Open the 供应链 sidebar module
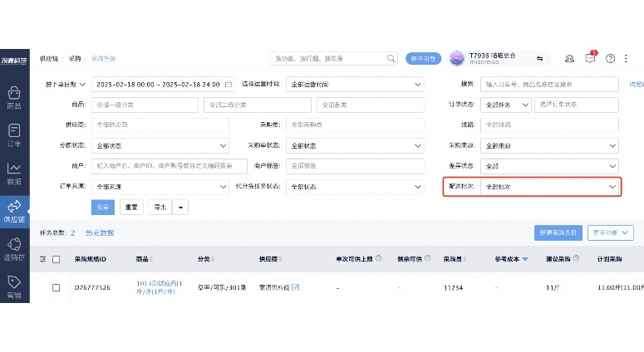This screenshot has width=644, height=352. [14, 211]
